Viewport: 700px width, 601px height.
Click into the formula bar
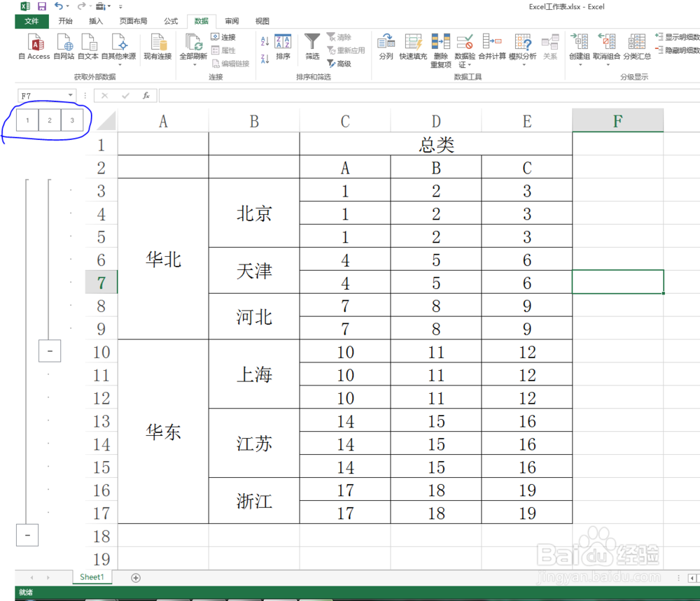(429, 95)
